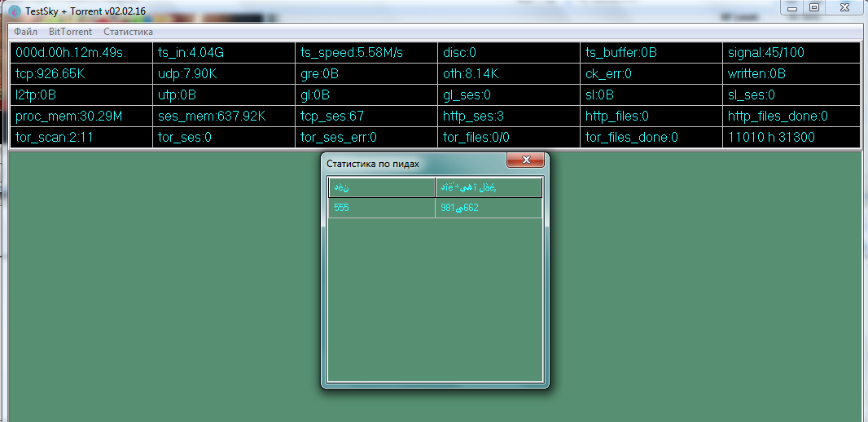Open the Статистика menu
The image size is (868, 422).
[128, 32]
